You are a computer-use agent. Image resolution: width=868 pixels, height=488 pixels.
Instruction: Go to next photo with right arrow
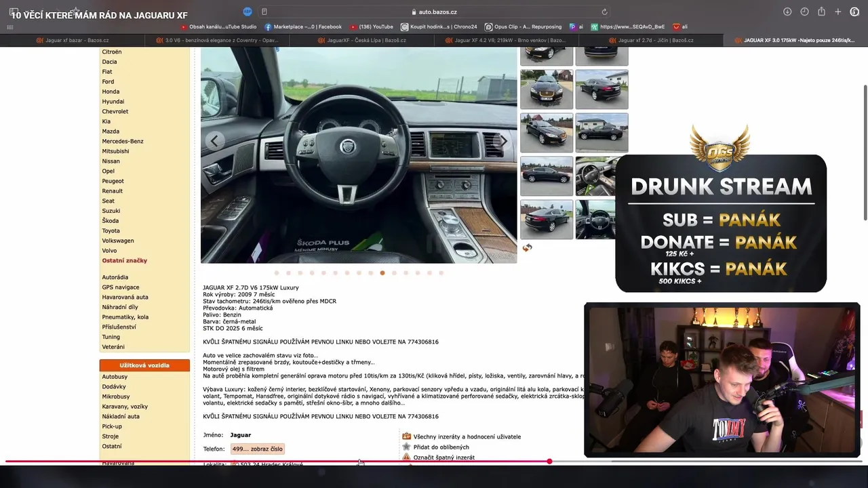[x=503, y=141]
